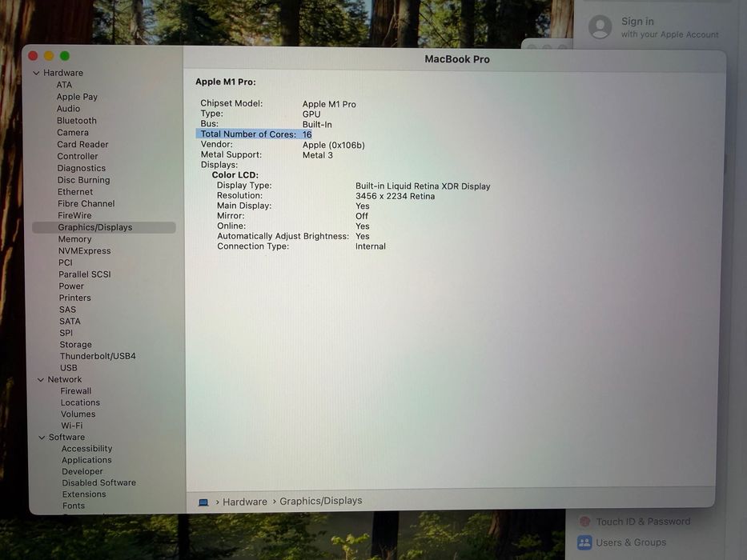Click the yellow minimize window button

pyautogui.click(x=49, y=56)
